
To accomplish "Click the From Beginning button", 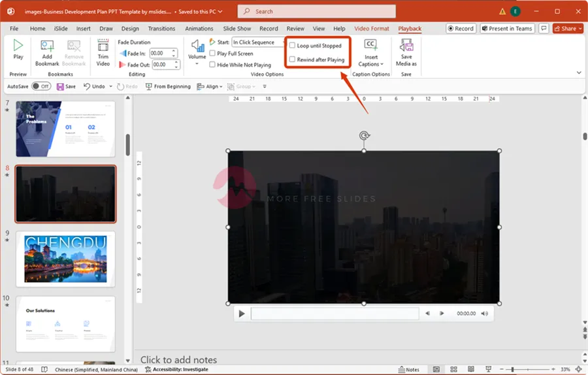I will [x=168, y=86].
